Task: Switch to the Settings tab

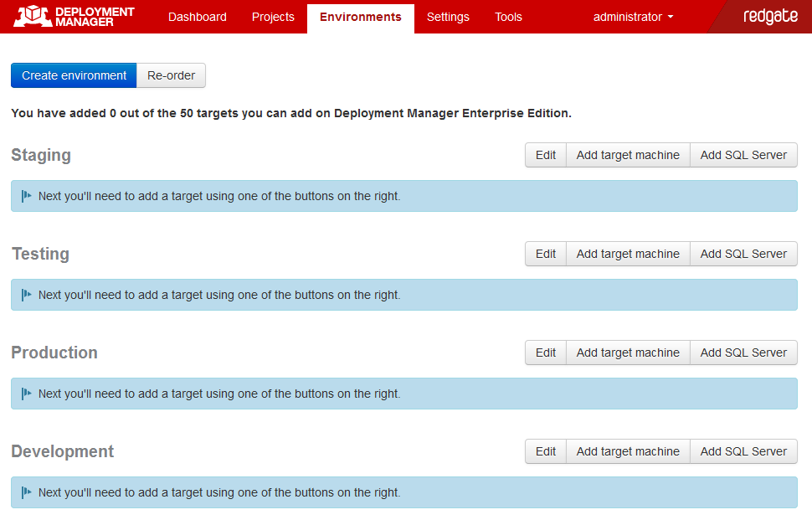Action: [x=448, y=17]
